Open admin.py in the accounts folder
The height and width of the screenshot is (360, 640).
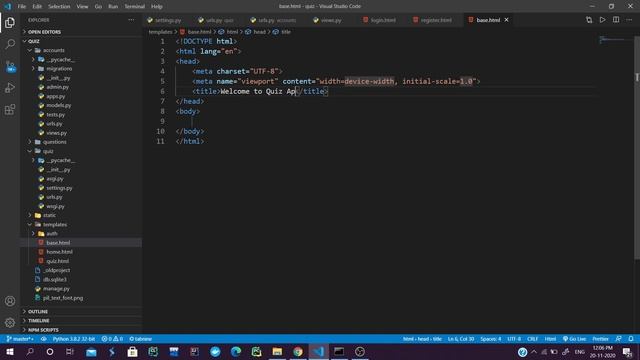[x=82, y=87]
